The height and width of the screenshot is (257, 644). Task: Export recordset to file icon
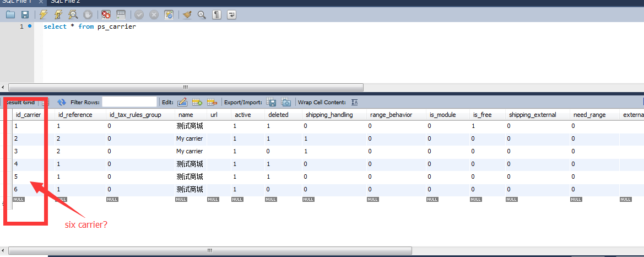[x=271, y=102]
